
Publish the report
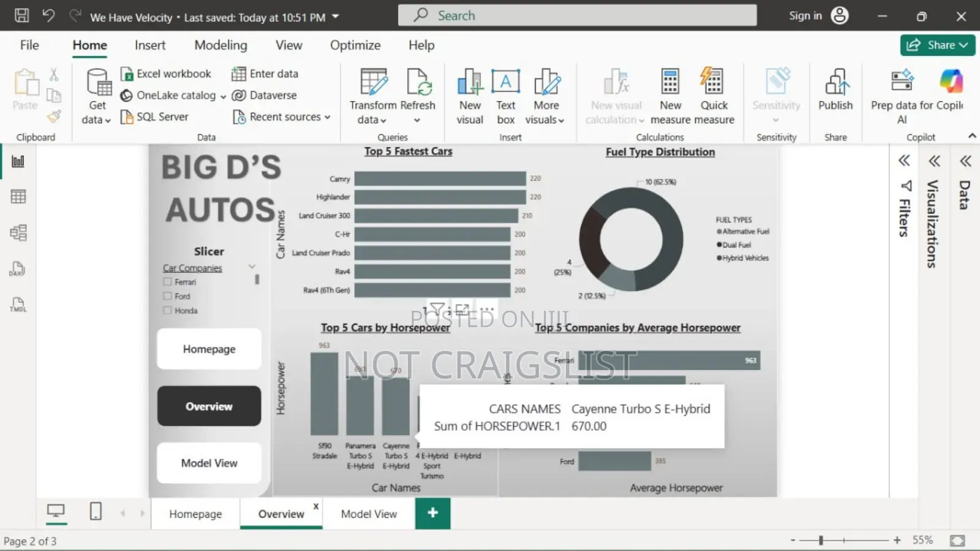click(835, 90)
